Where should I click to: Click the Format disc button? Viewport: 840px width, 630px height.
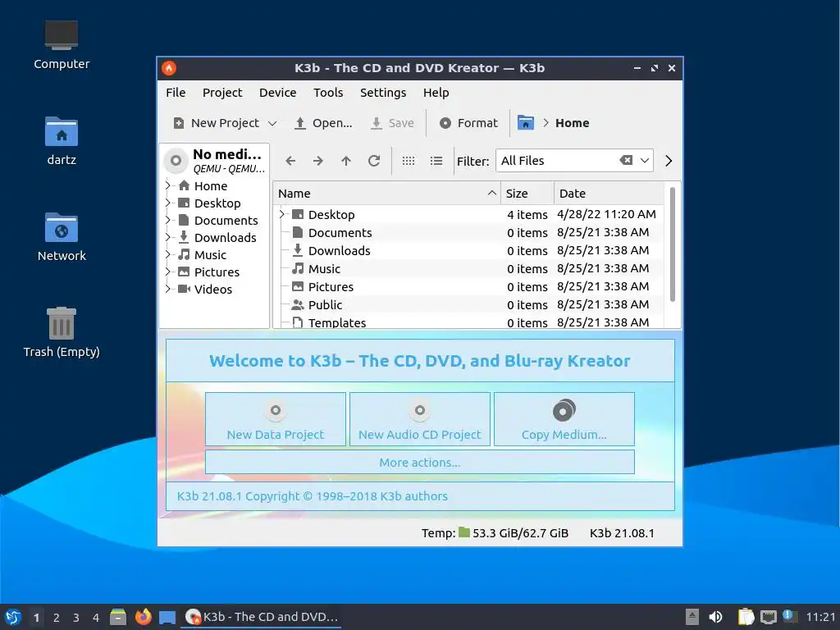[x=468, y=123]
